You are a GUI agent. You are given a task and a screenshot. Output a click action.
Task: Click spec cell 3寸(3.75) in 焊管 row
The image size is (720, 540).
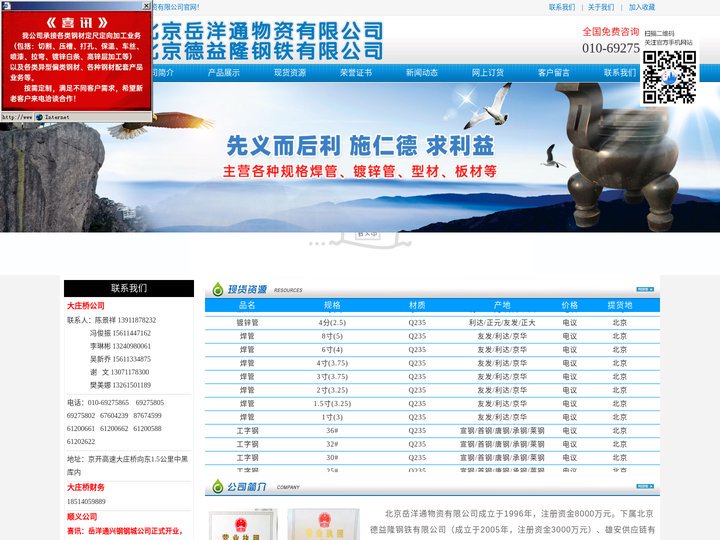332,377
